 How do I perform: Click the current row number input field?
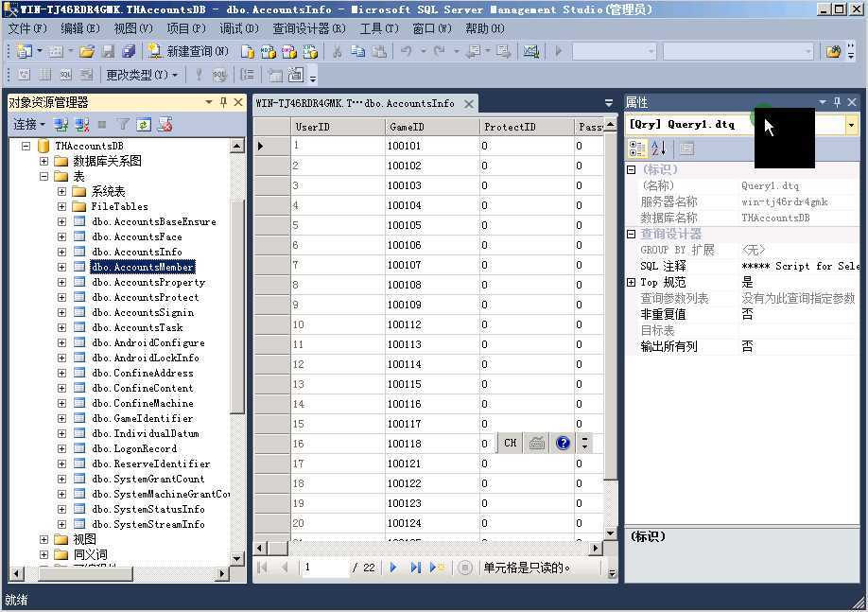pyautogui.click(x=324, y=568)
